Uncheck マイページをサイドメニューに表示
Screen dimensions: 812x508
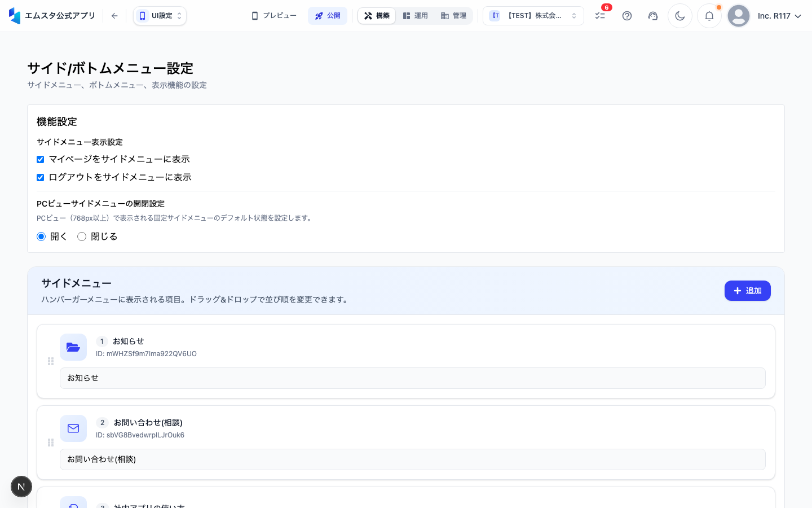(x=41, y=160)
